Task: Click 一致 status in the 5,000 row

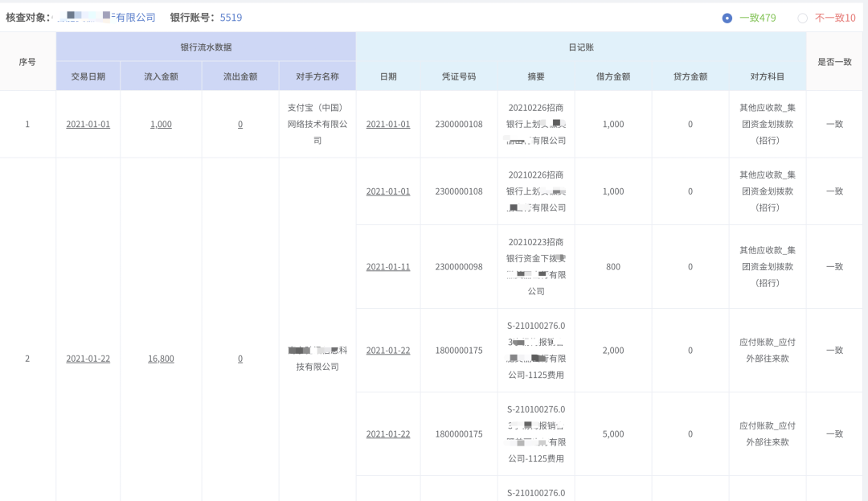Action: coord(835,434)
